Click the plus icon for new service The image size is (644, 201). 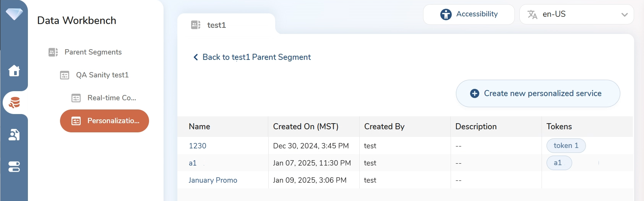475,93
